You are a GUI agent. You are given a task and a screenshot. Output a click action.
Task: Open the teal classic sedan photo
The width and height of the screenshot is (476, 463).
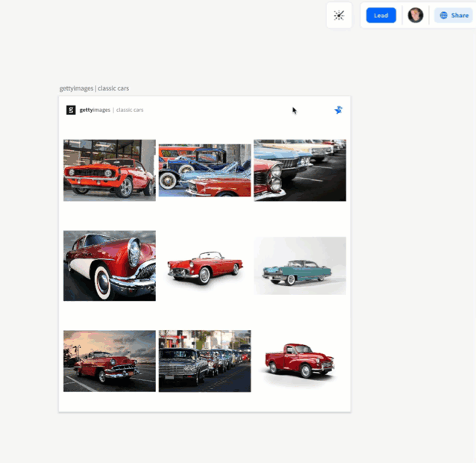coord(300,266)
